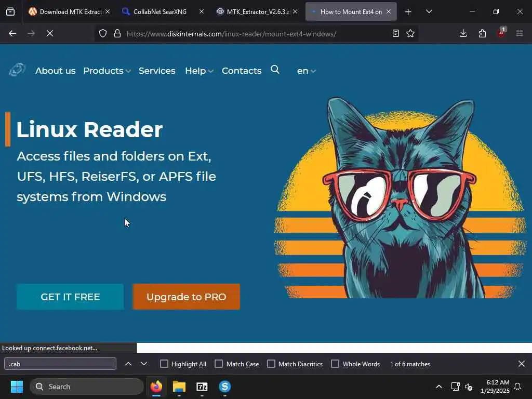Stop loading the current page
532x399 pixels.
click(x=50, y=33)
